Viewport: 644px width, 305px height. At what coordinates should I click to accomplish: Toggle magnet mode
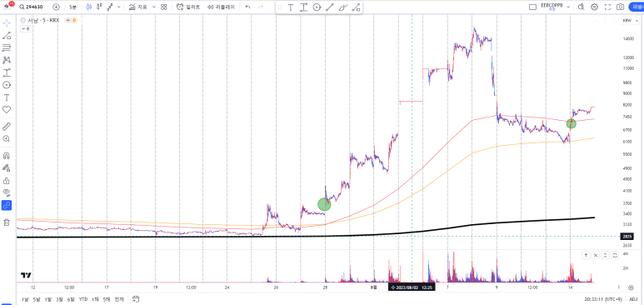tap(7, 156)
